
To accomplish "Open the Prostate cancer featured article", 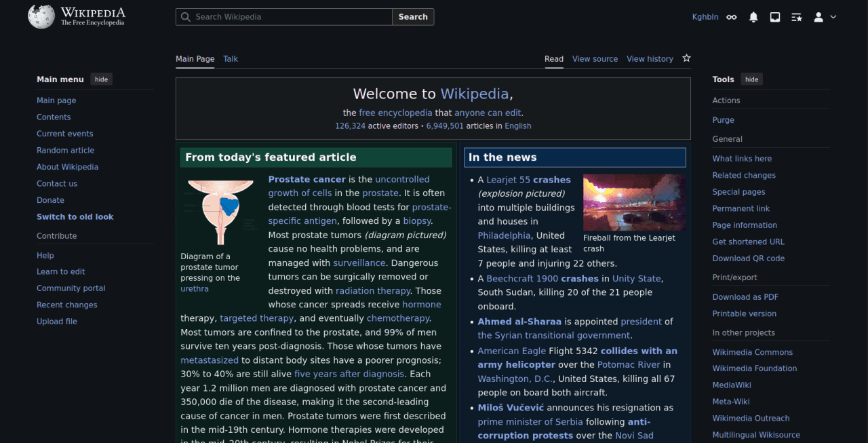I will [x=307, y=179].
